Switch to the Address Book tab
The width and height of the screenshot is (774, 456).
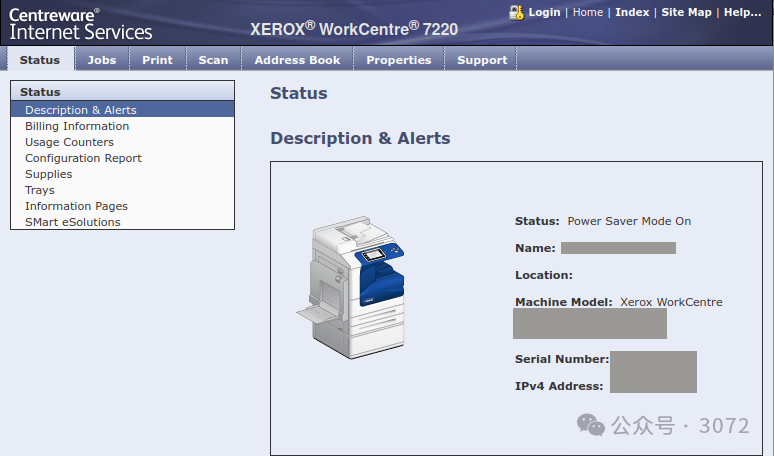297,60
